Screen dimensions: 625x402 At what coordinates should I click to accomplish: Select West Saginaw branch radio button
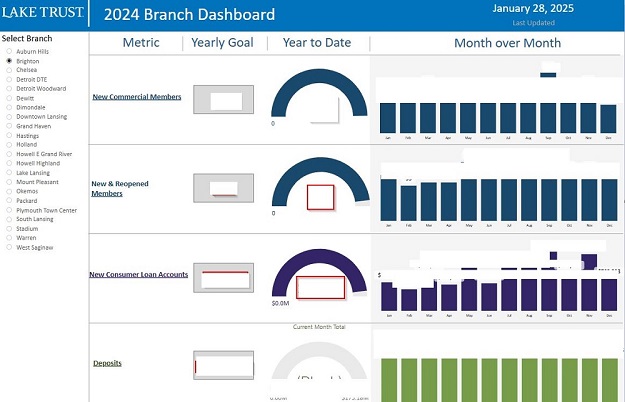tap(9, 247)
